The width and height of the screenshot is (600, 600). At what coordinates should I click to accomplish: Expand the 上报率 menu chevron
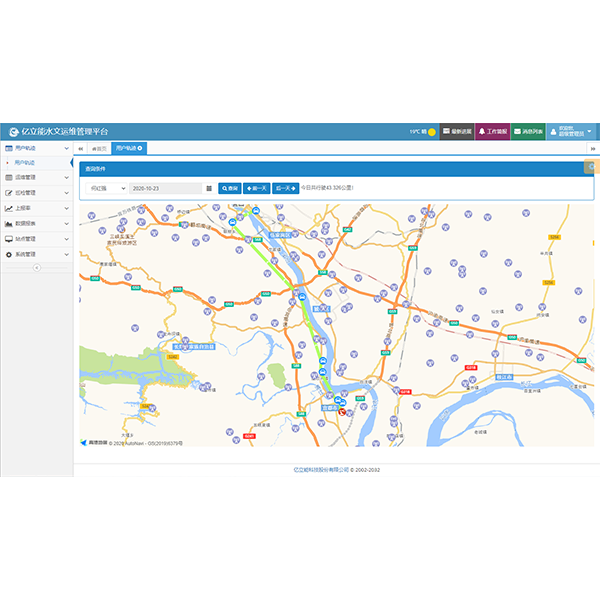(67, 208)
